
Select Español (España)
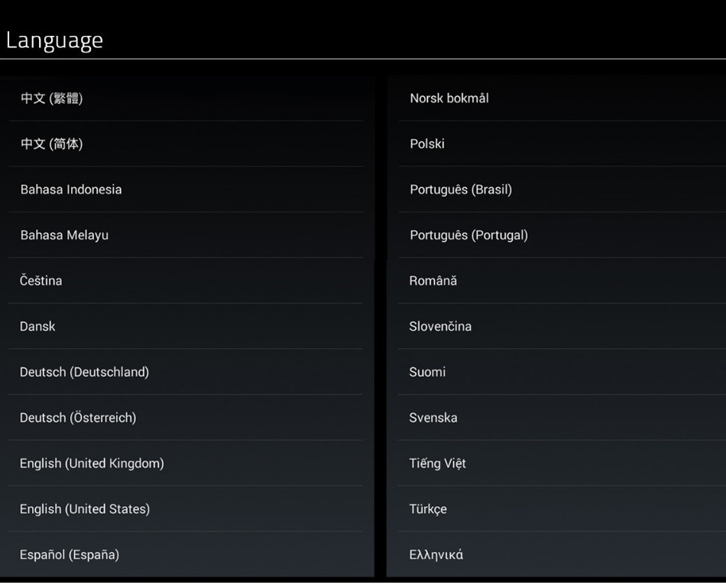coord(70,555)
